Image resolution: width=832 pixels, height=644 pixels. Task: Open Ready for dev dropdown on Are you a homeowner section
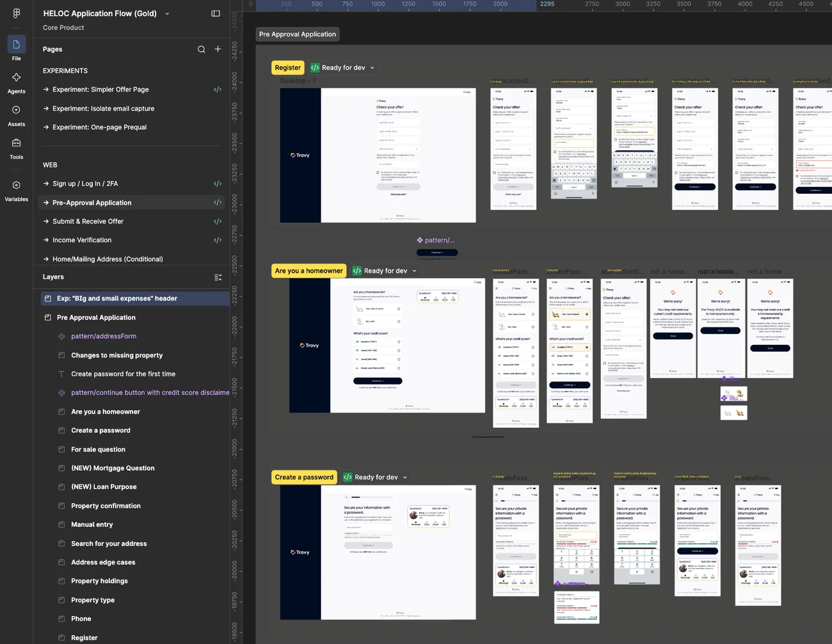414,271
